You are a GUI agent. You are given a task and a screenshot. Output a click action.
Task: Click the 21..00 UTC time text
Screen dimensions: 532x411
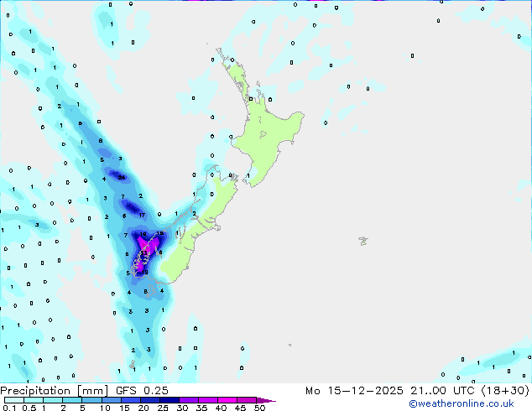tap(441, 390)
